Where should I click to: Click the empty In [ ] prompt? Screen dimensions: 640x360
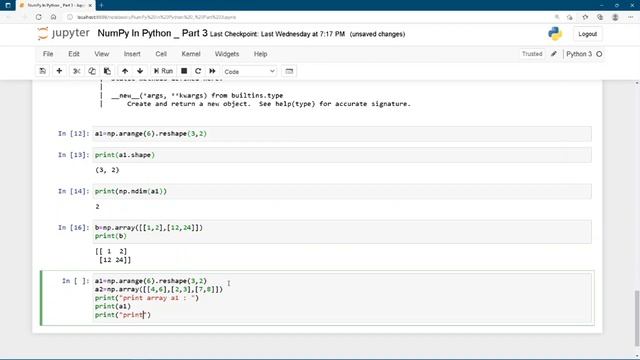click(x=75, y=281)
